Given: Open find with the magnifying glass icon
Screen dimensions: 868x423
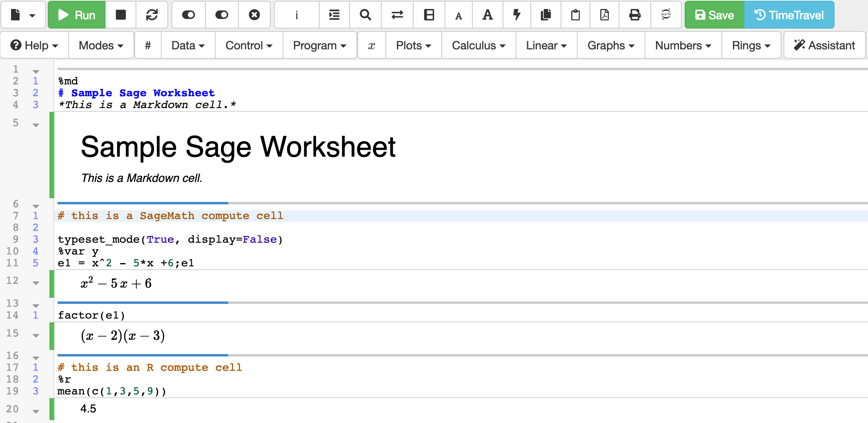Looking at the screenshot, I should click(365, 15).
